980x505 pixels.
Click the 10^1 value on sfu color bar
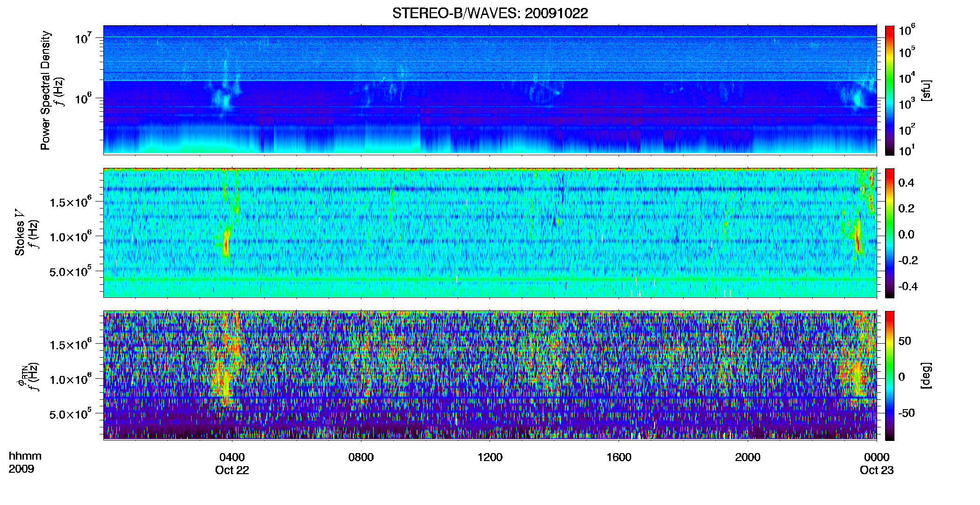907,150
